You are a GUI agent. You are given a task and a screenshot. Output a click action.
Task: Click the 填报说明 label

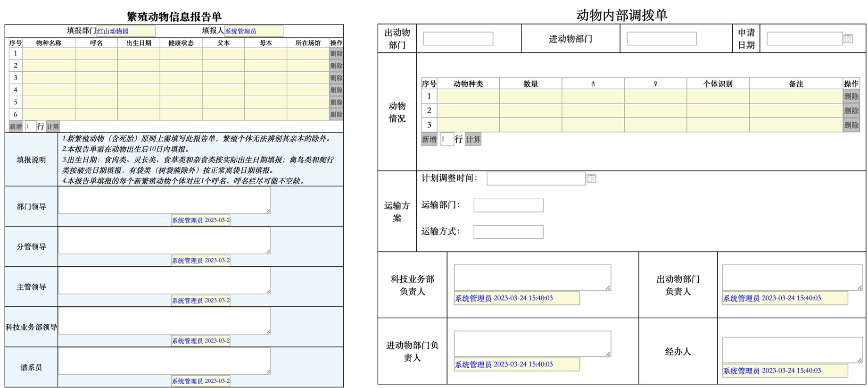(x=31, y=160)
